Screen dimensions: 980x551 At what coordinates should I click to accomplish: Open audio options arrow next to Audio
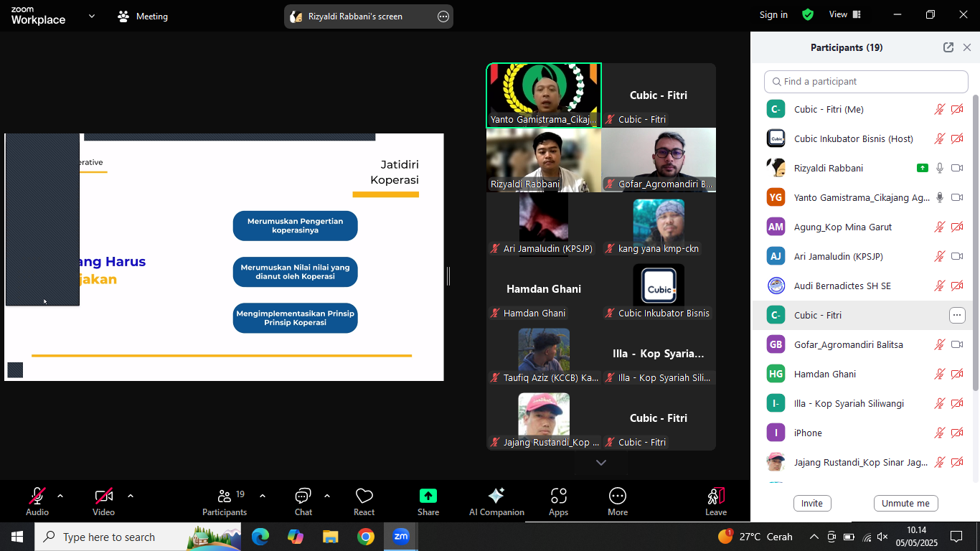click(x=60, y=496)
